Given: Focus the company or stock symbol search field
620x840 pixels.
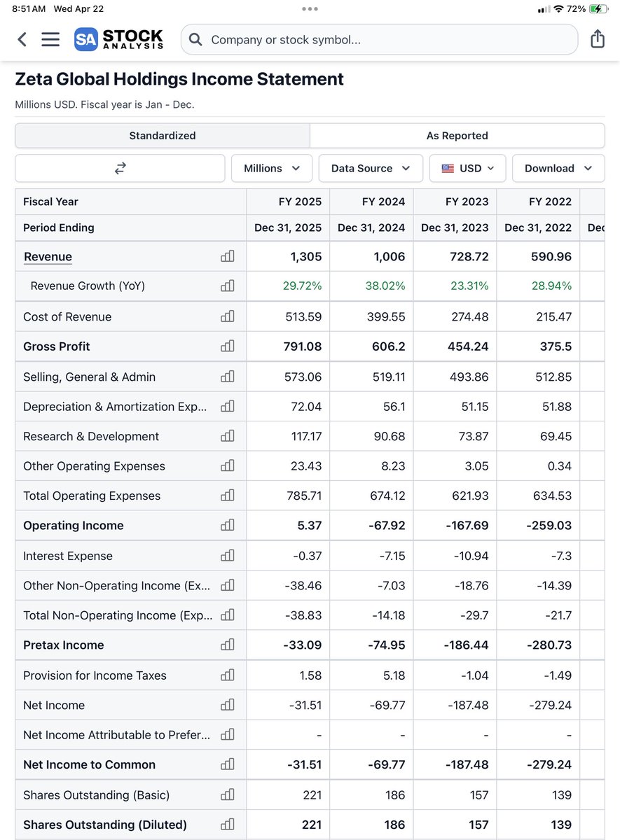Looking at the screenshot, I should (x=379, y=40).
